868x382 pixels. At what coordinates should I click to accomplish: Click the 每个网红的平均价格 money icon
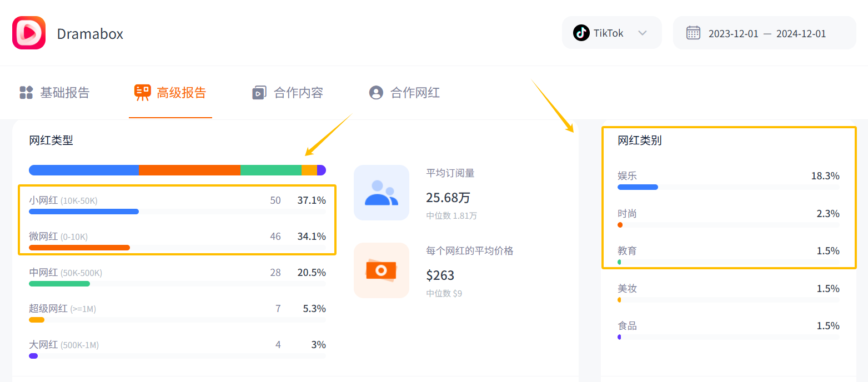tap(382, 270)
